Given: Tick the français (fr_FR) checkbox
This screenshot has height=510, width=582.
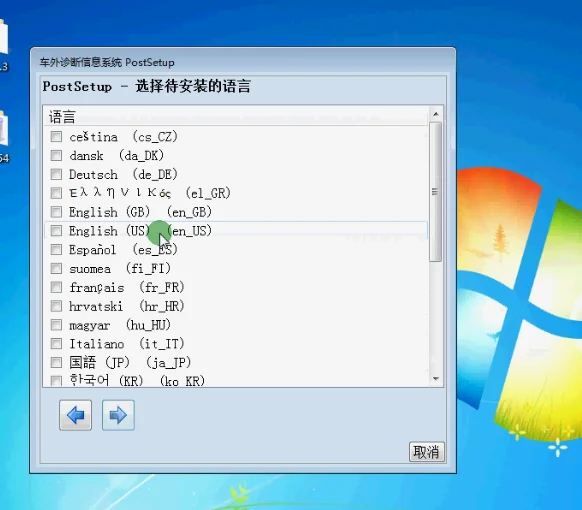Looking at the screenshot, I should click(x=56, y=287).
